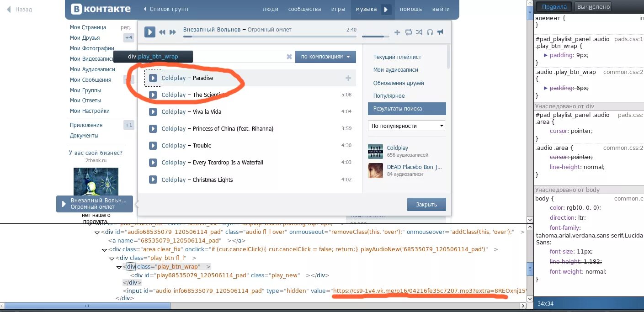Play Coldplay – Trouble
The height and width of the screenshot is (312, 644).
(x=153, y=146)
